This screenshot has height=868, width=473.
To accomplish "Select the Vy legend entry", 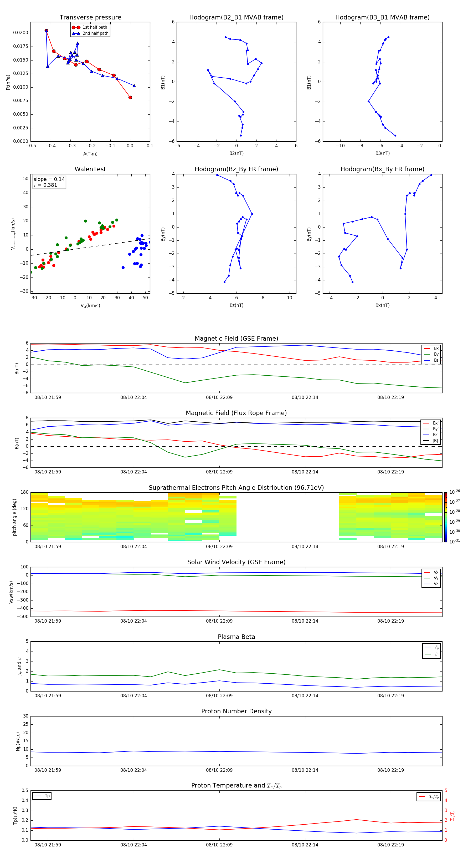I will pos(431,578).
